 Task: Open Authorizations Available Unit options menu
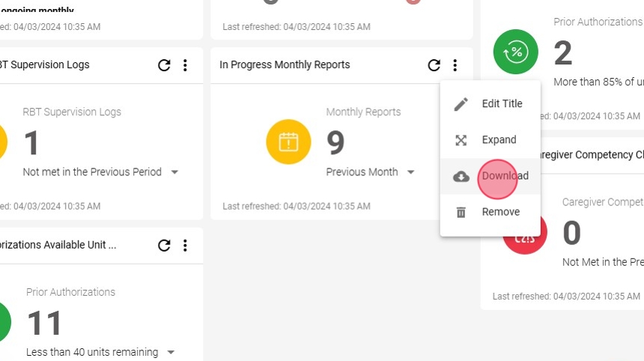click(x=185, y=245)
